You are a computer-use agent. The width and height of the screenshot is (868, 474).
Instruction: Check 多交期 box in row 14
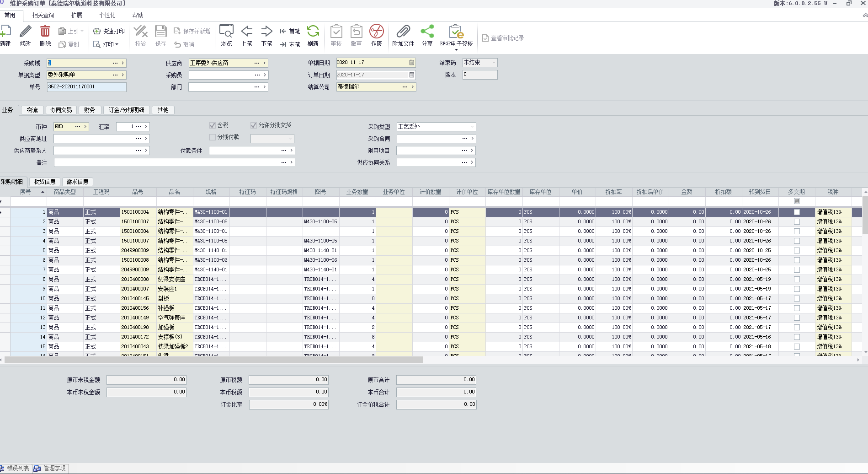(x=797, y=337)
